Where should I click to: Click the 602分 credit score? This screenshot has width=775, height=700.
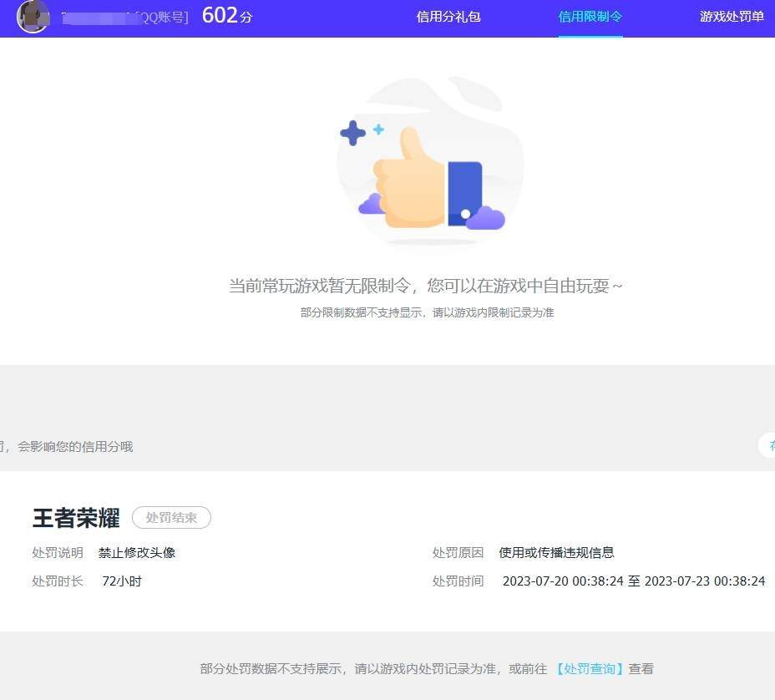227,15
